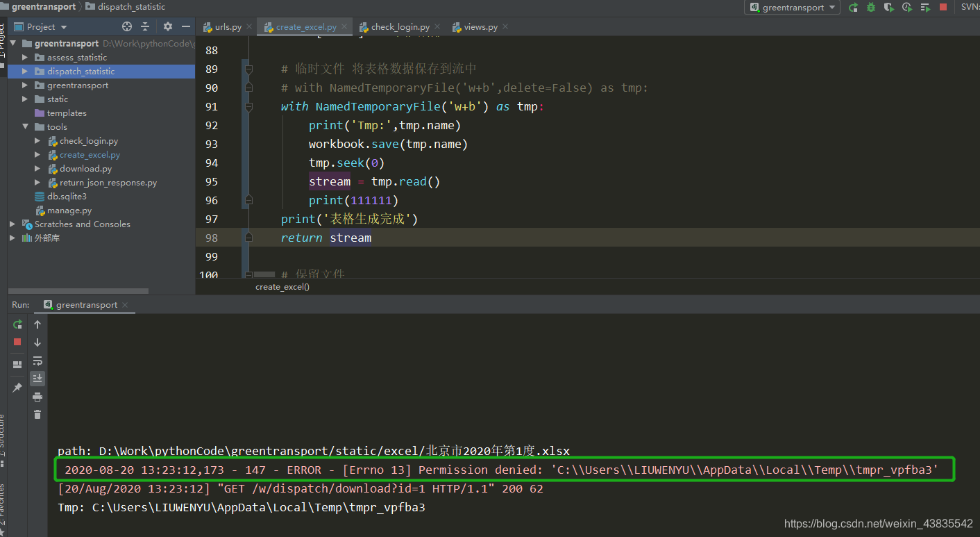Collapse the greentransport root folder
Viewport: 980px width, 537px height.
[x=12, y=43]
